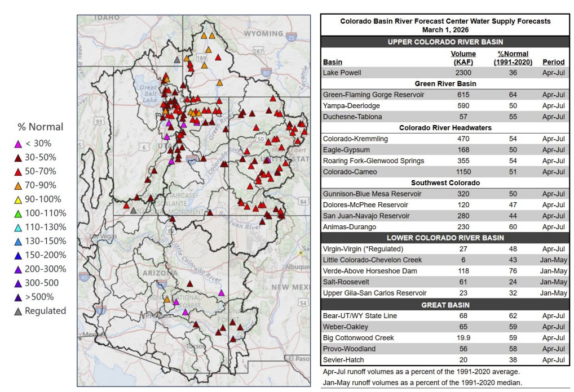Open the Lake Powell basin row

point(341,73)
